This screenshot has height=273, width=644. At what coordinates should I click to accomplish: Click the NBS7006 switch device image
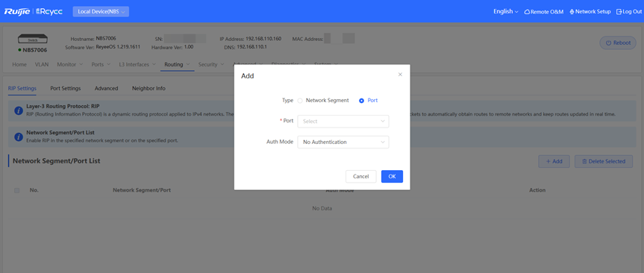click(32, 40)
